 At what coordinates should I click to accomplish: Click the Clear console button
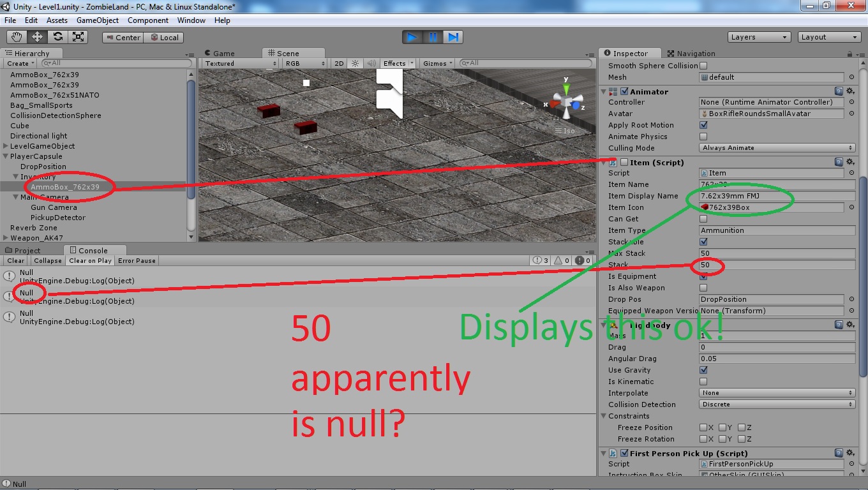coord(16,260)
